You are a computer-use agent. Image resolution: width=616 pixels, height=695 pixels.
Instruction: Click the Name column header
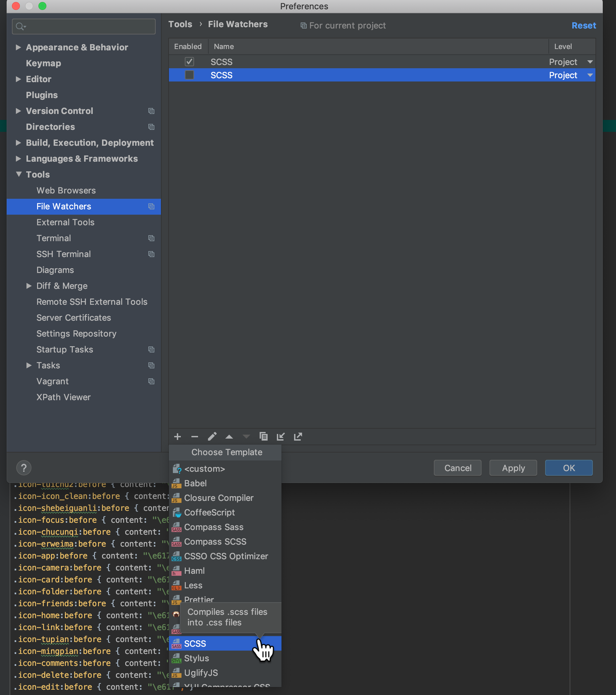[378, 47]
